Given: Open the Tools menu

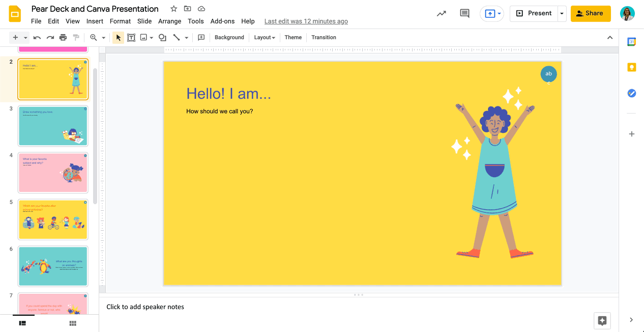Looking at the screenshot, I should click(196, 21).
